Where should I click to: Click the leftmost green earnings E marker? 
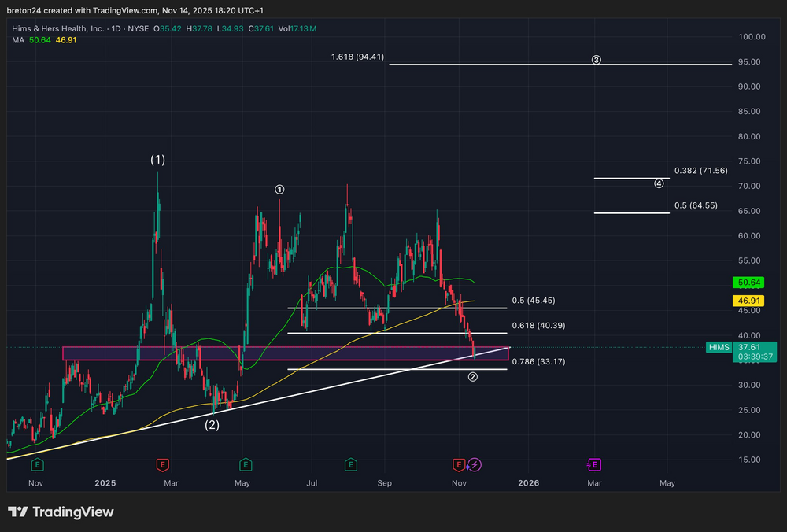[35, 464]
